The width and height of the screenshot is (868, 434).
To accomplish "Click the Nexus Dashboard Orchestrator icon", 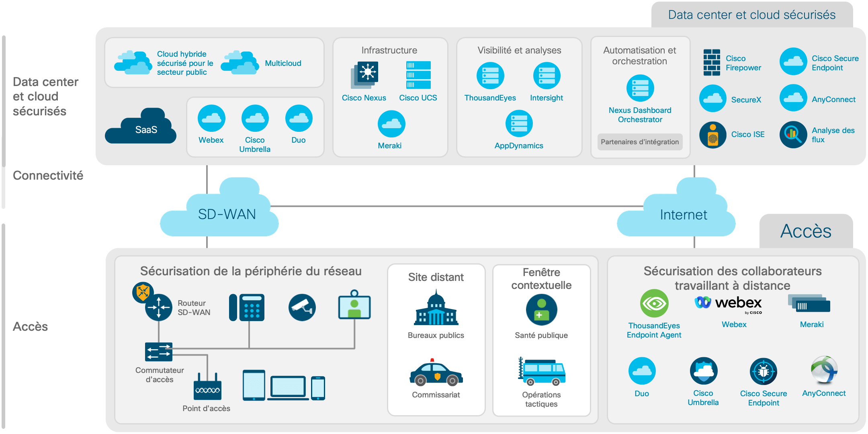I will click(x=640, y=88).
